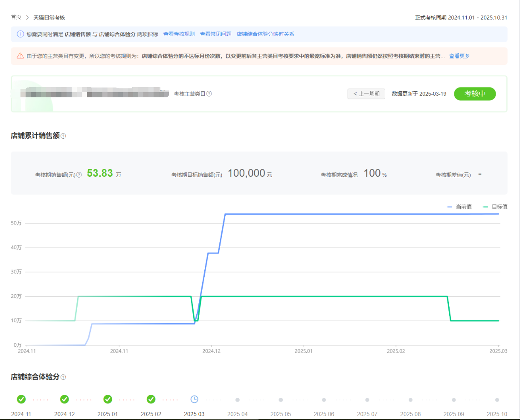Navigate to 首页 in breadcrumb
This screenshot has height=420, width=520.
[x=16, y=17]
